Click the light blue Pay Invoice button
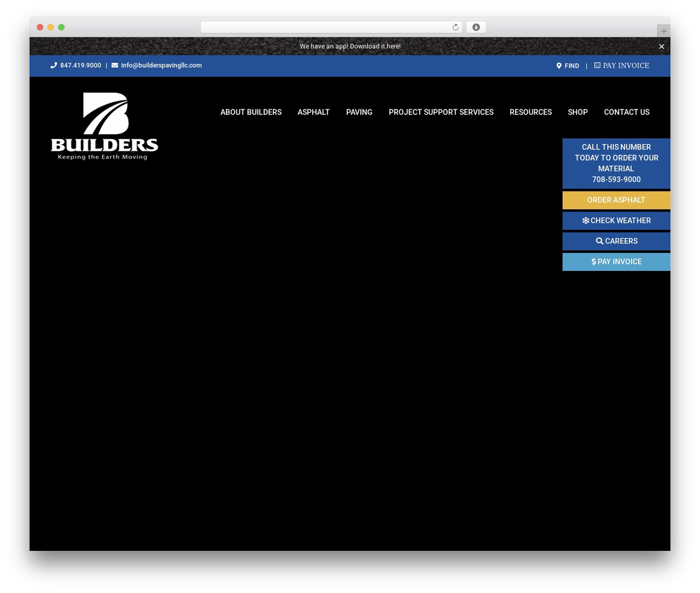Image resolution: width=700 pixels, height=593 pixels. (616, 261)
